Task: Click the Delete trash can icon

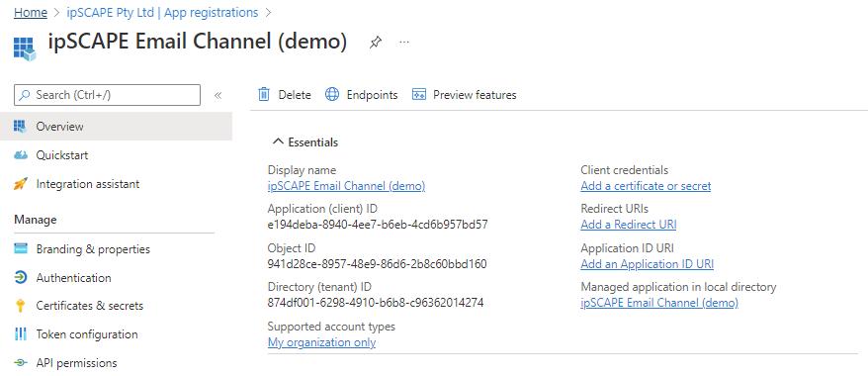Action: (264, 95)
